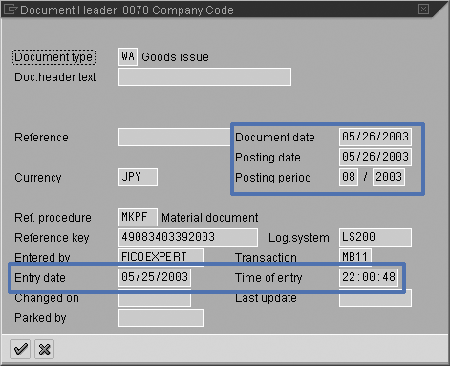450x366 pixels.
Task: Select the Currency label
Action: (38, 178)
